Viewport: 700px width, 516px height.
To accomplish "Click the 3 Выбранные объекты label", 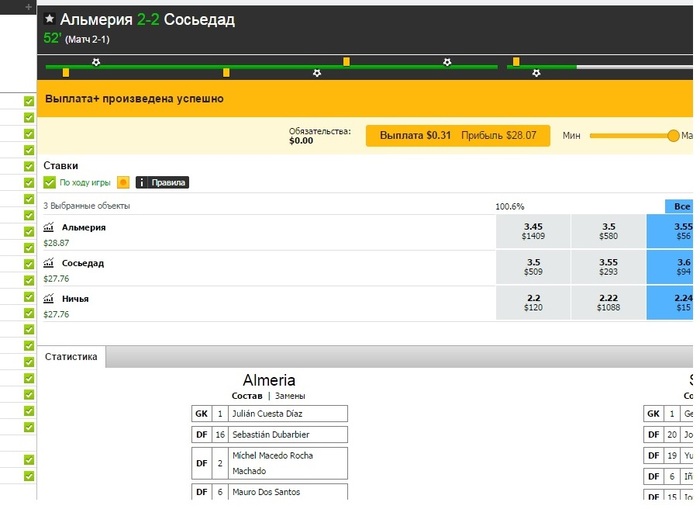I will pyautogui.click(x=87, y=206).
